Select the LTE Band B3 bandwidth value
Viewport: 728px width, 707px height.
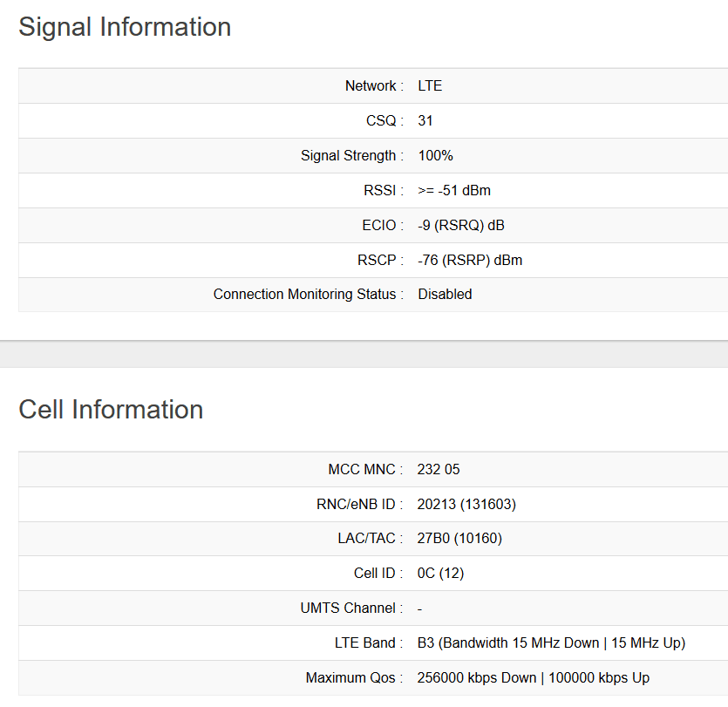tap(551, 643)
